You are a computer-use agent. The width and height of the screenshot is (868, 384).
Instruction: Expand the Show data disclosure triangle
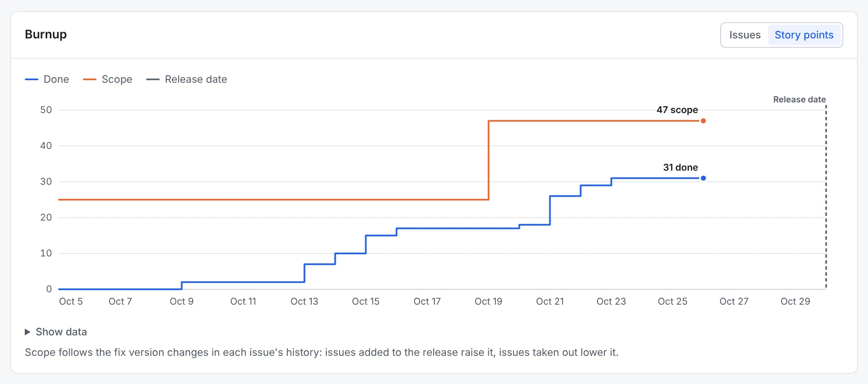tap(27, 332)
